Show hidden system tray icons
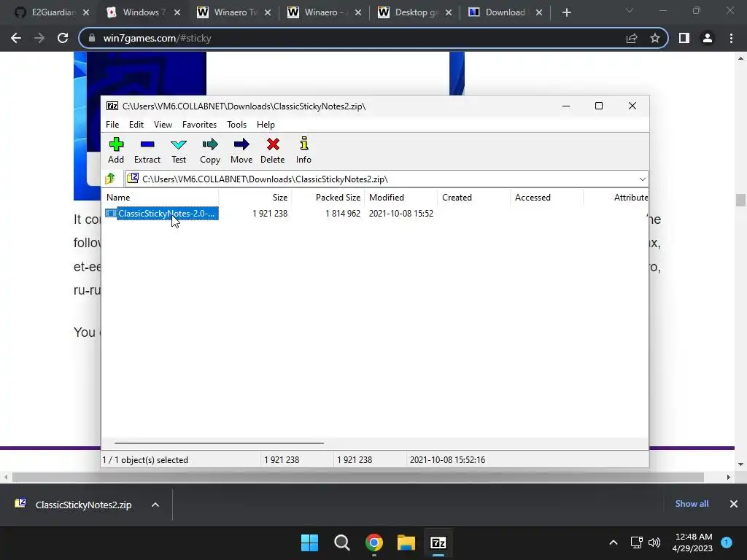Image resolution: width=747 pixels, height=560 pixels. (614, 542)
